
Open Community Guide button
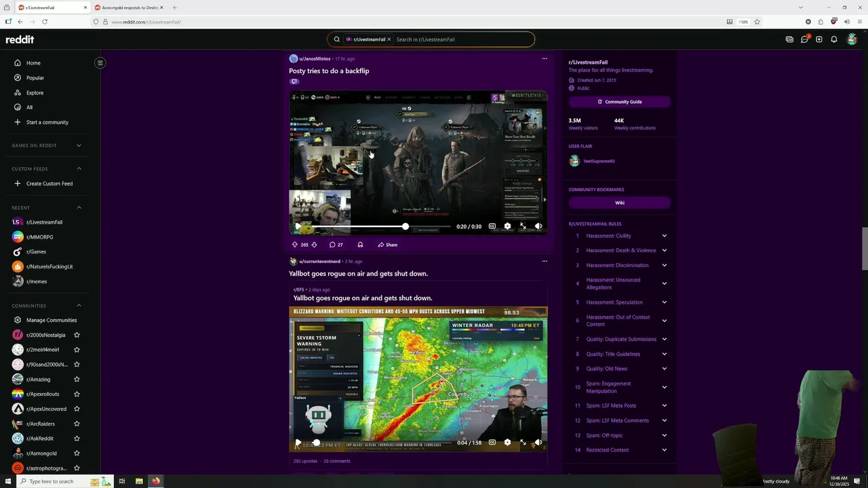620,102
